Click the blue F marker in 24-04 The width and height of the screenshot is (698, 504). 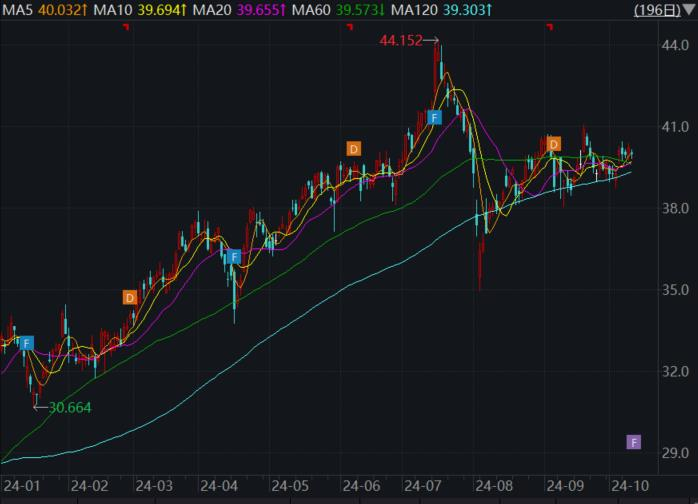(x=234, y=257)
